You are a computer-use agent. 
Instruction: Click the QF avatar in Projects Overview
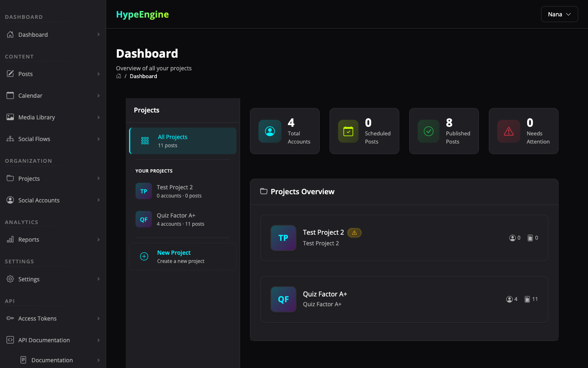[x=283, y=299]
